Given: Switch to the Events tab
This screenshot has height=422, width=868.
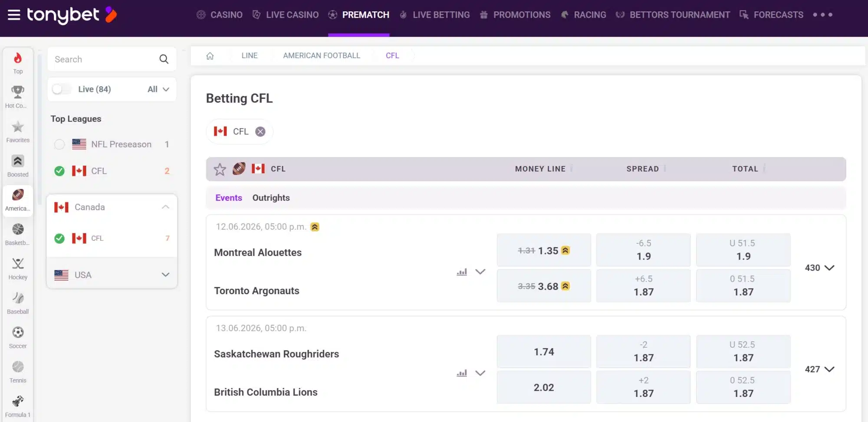Looking at the screenshot, I should pos(229,198).
